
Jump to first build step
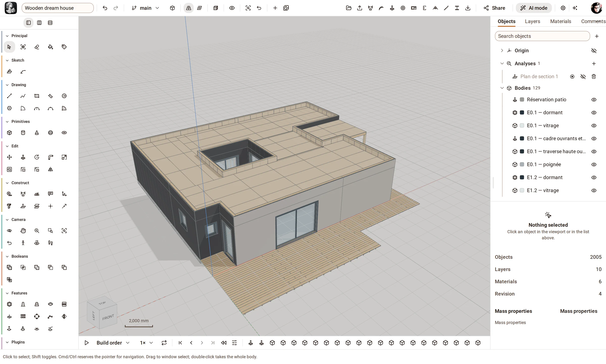pyautogui.click(x=180, y=343)
